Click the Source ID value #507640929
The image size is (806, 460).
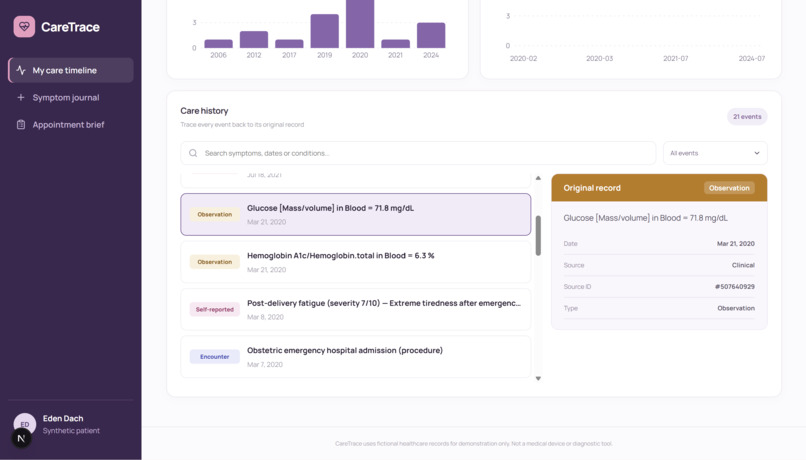[735, 287]
